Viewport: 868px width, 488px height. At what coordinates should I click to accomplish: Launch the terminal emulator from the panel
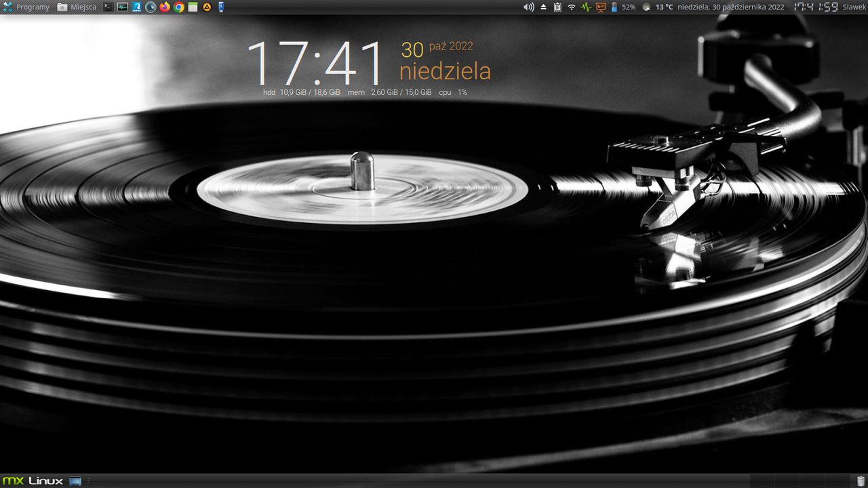click(108, 7)
